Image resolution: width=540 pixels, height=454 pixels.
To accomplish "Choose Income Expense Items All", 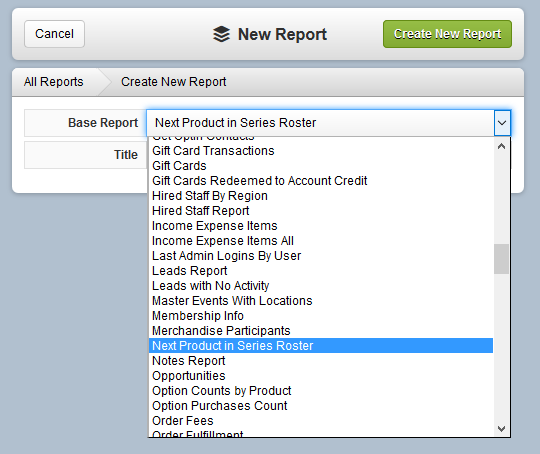I will tap(321, 241).
